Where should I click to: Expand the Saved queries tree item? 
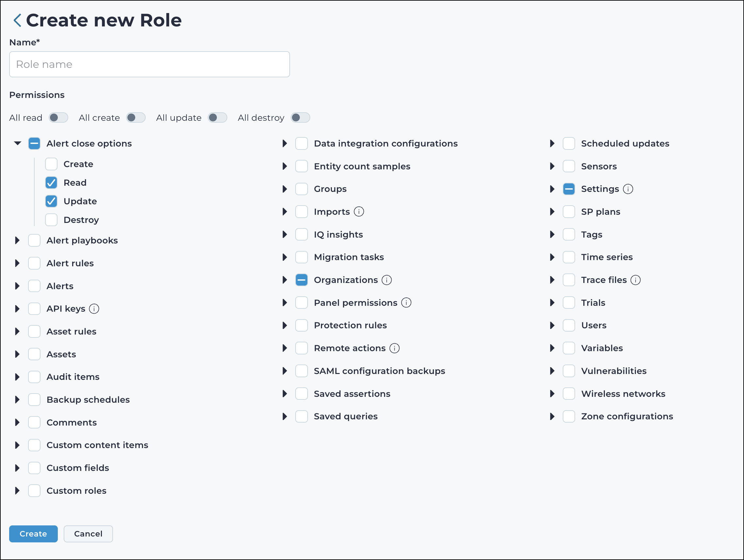tap(284, 416)
